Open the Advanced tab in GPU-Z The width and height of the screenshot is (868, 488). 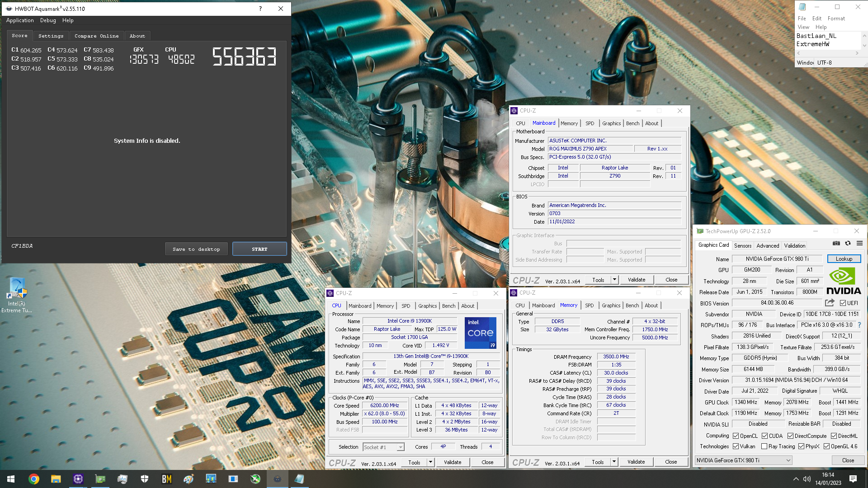tap(768, 246)
